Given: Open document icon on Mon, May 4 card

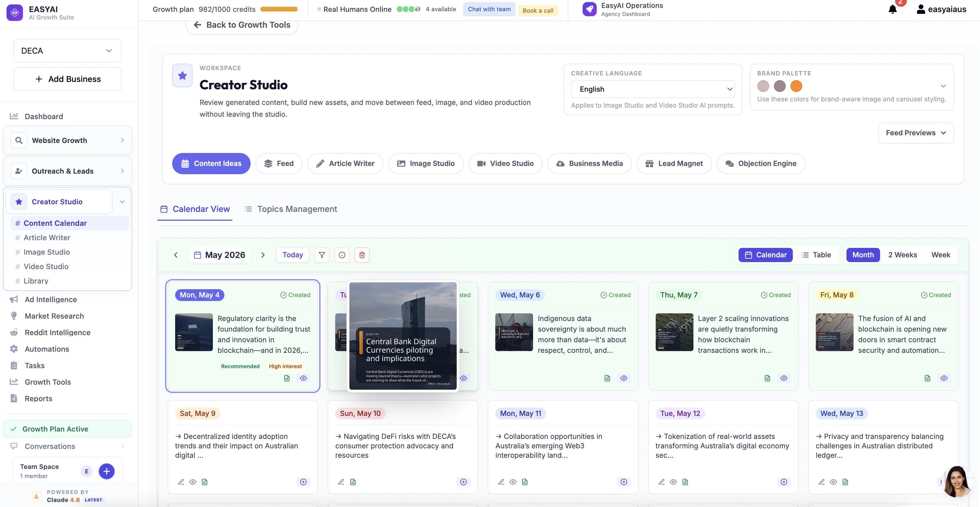Looking at the screenshot, I should (287, 378).
